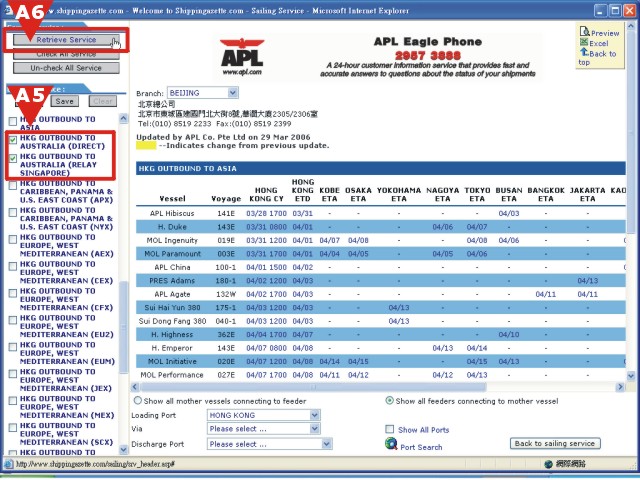Click MOL Performance vessel name
640x480 pixels.
pos(172,375)
